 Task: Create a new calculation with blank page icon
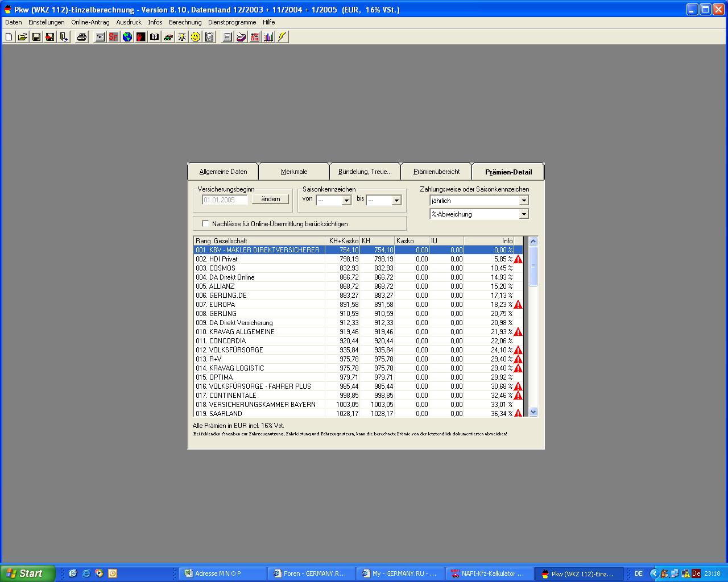click(9, 37)
